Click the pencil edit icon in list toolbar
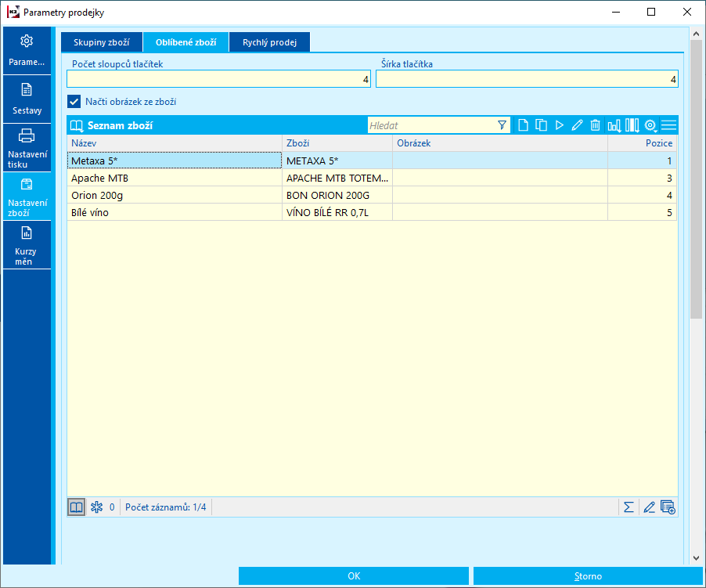706x588 pixels. click(x=577, y=125)
